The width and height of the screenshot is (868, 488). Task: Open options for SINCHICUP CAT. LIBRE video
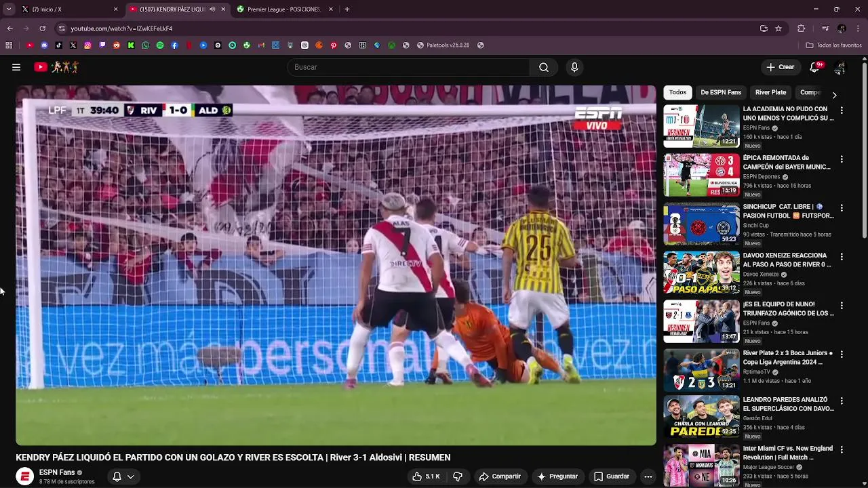[x=842, y=208]
